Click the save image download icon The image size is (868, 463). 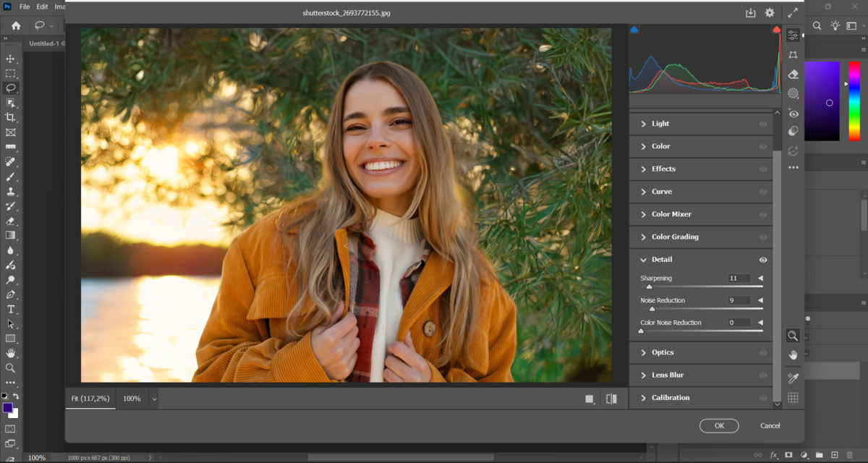point(751,13)
